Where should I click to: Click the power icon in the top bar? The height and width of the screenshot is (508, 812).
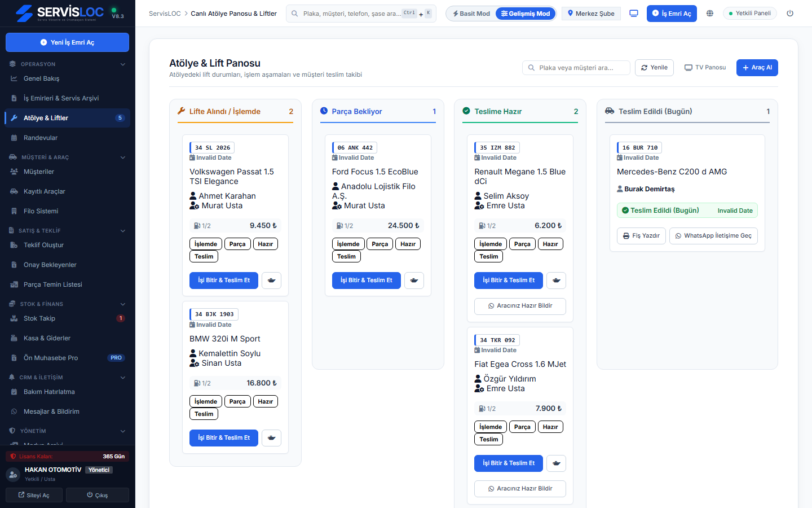[790, 14]
